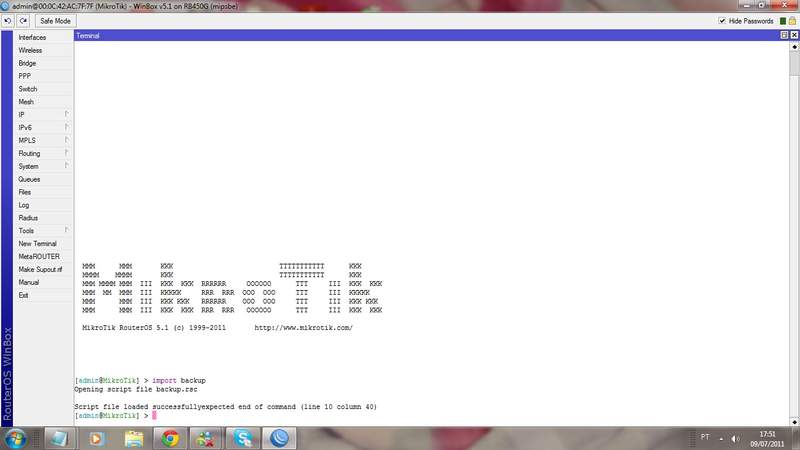Open Windows Media Player from taskbar
The width and height of the screenshot is (800, 450).
pos(96,439)
